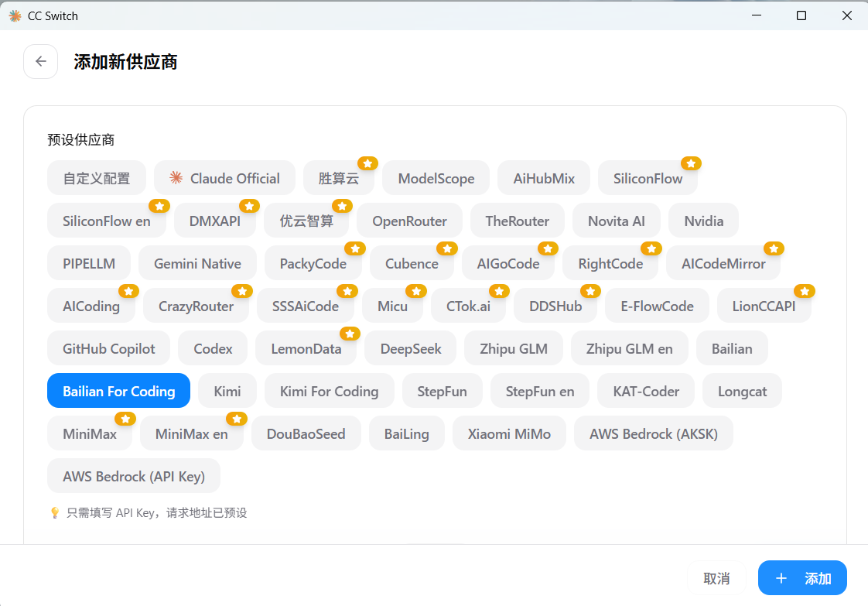The width and height of the screenshot is (868, 606).
Task: Select the MiniMax preset
Action: 90,433
